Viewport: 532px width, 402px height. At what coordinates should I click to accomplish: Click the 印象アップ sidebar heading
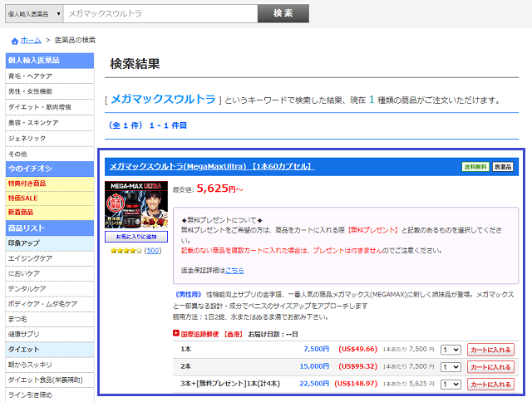pos(50,243)
